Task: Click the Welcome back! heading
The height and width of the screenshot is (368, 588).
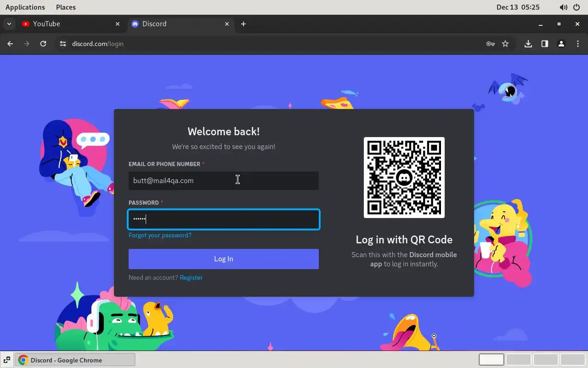Action: point(224,132)
